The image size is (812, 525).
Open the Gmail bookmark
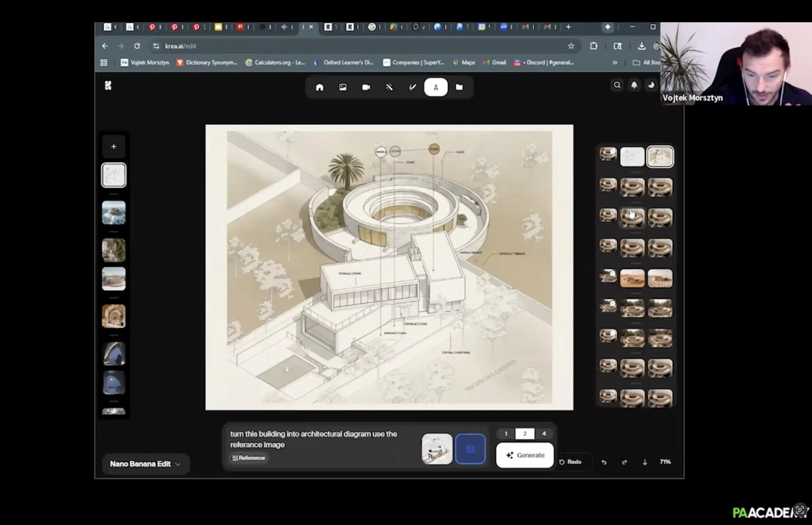[494, 63]
